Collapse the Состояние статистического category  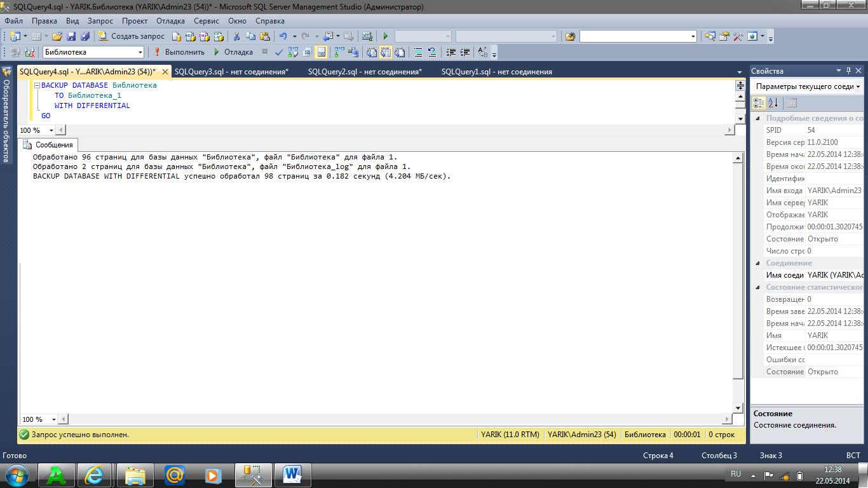coord(758,287)
